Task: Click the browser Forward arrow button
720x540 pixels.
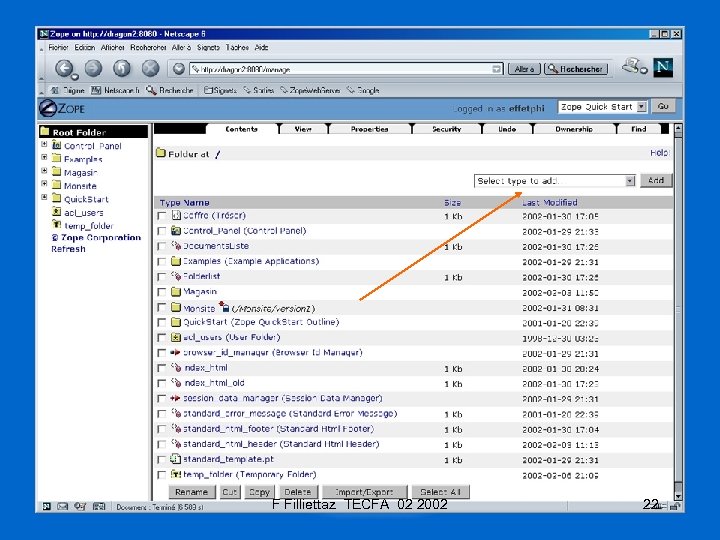Action: 94,68
